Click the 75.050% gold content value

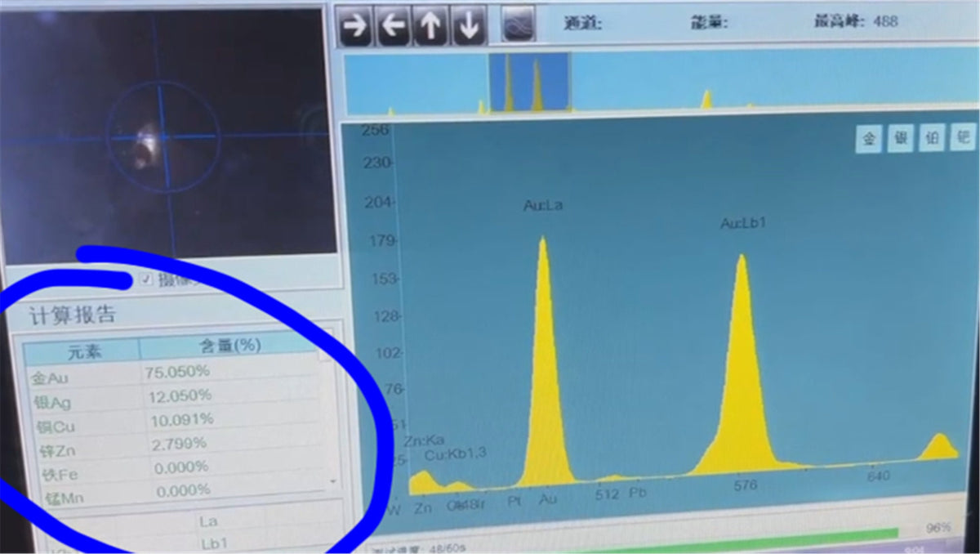coord(178,371)
